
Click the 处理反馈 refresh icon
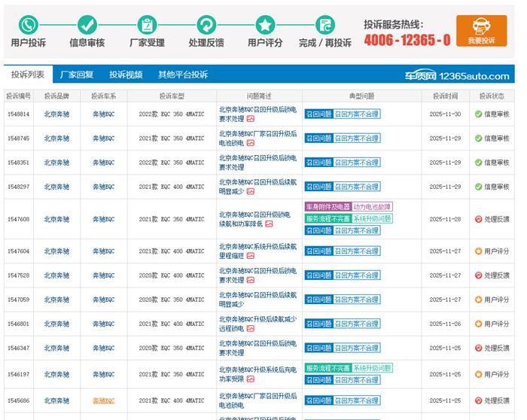click(206, 25)
